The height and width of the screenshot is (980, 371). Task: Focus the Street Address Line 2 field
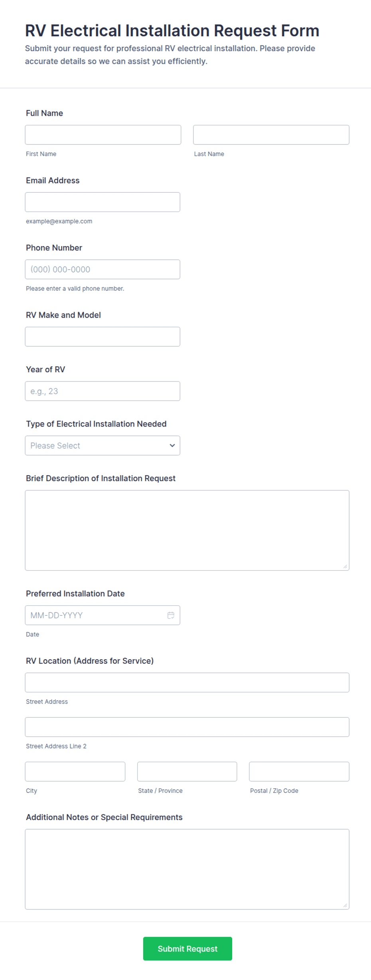pyautogui.click(x=187, y=727)
